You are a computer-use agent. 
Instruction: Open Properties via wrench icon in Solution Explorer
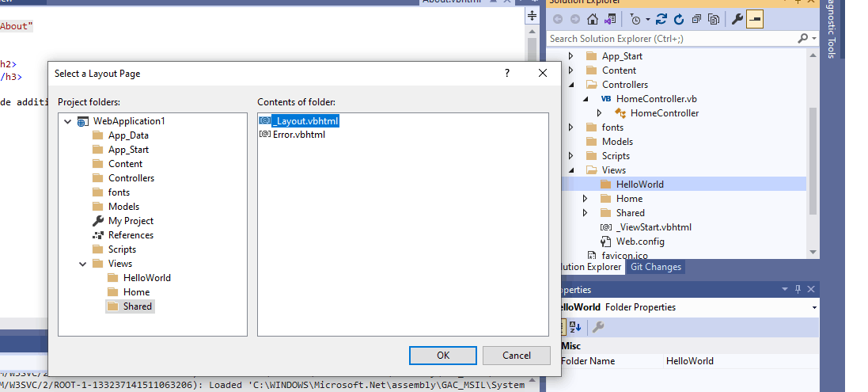pos(737,19)
